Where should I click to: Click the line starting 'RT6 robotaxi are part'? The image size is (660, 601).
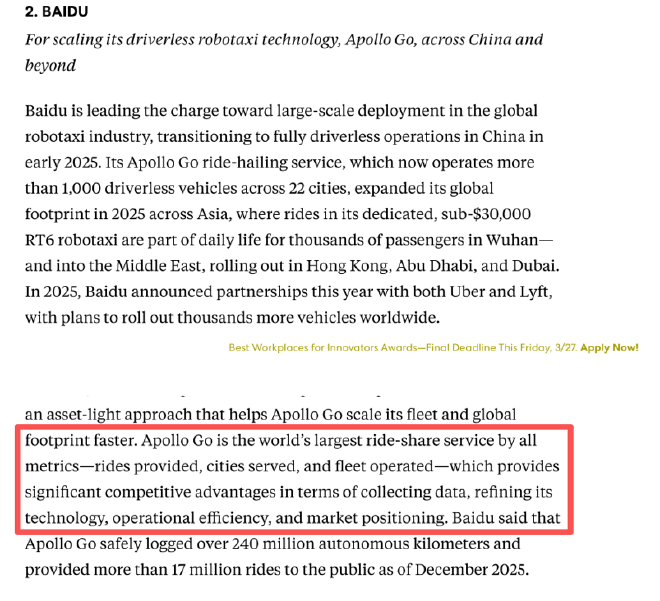coord(289,240)
